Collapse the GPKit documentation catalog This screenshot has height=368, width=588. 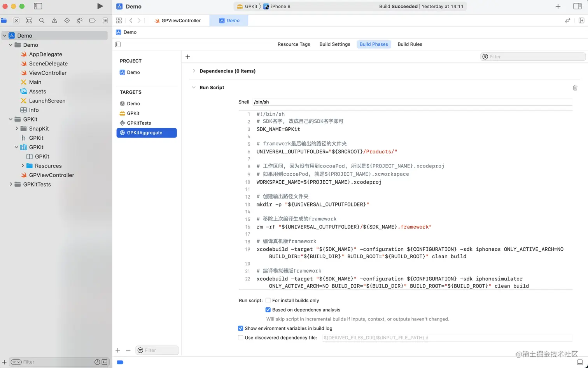(x=16, y=147)
